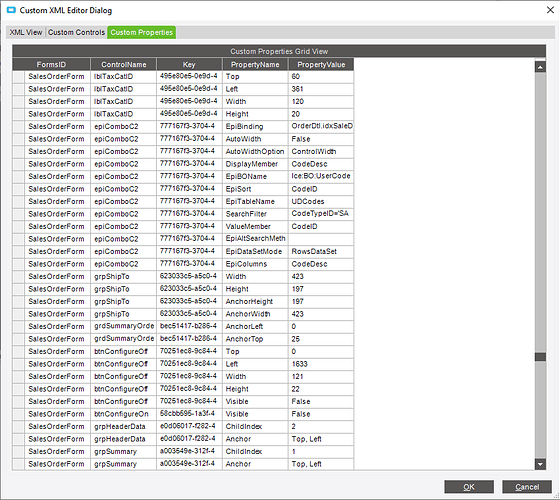Confirm with the OK button
Viewport: 560px width, 500px height.
point(469,487)
